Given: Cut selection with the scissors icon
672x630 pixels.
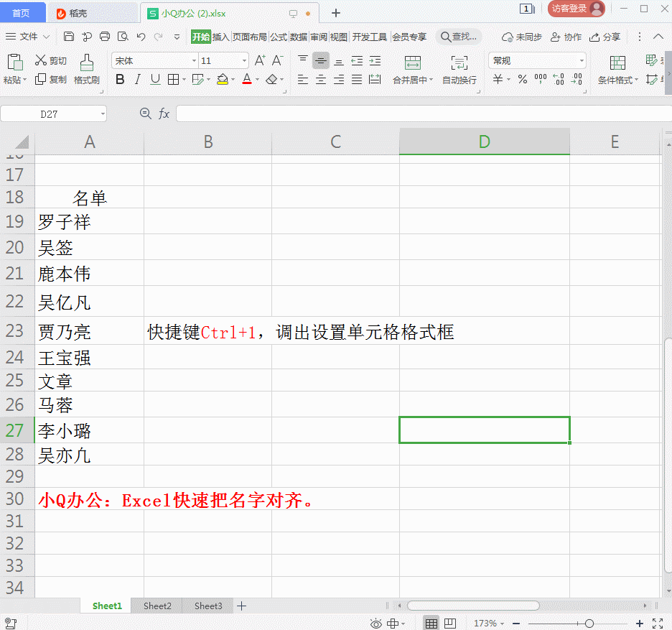Looking at the screenshot, I should [41, 60].
